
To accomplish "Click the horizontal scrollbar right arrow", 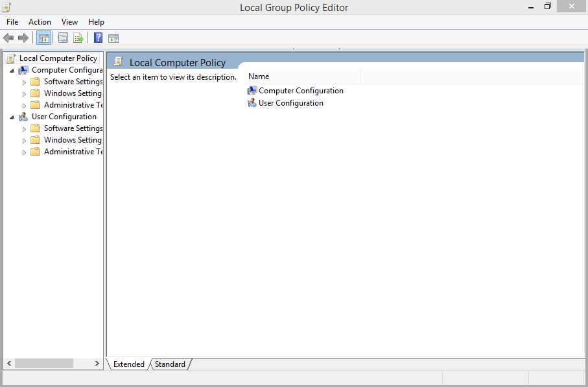I will [97, 364].
